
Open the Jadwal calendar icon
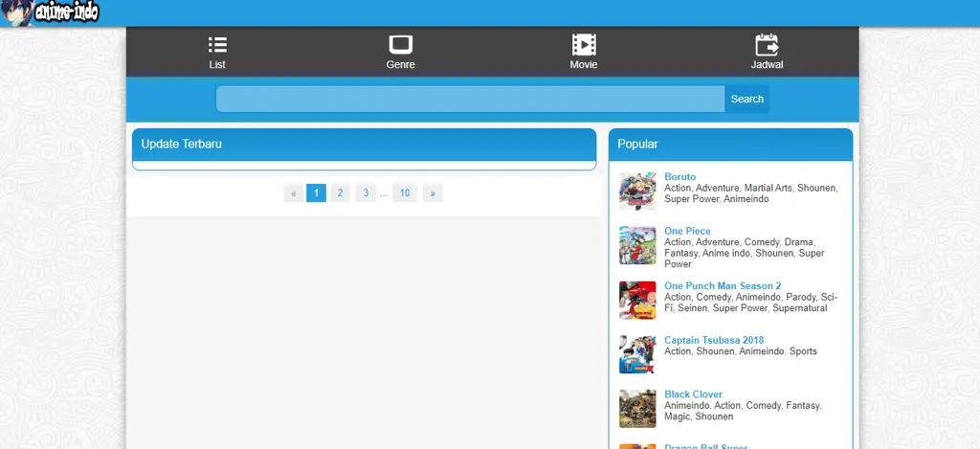767,44
